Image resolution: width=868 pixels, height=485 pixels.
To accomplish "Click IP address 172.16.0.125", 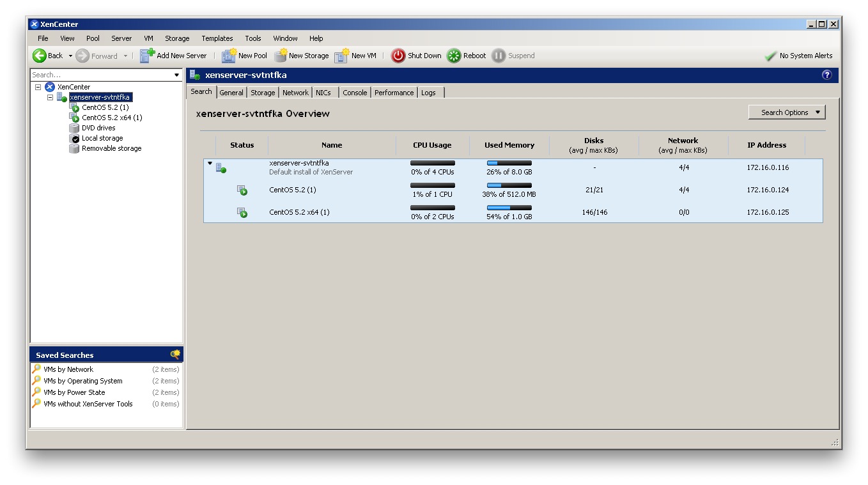I will click(x=768, y=212).
